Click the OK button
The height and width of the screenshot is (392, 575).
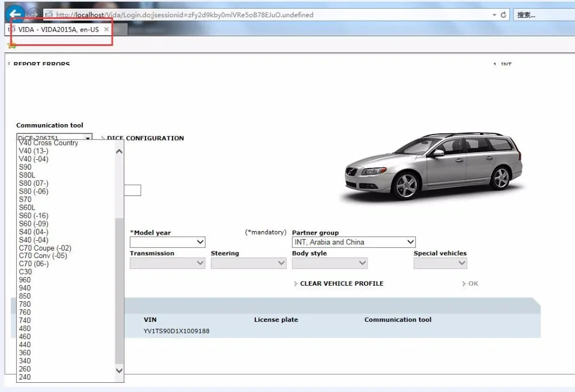point(473,283)
